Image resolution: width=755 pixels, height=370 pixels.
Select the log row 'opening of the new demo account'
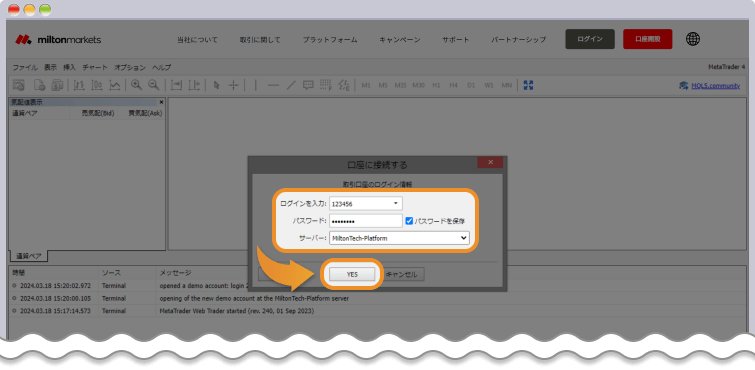pyautogui.click(x=377, y=298)
